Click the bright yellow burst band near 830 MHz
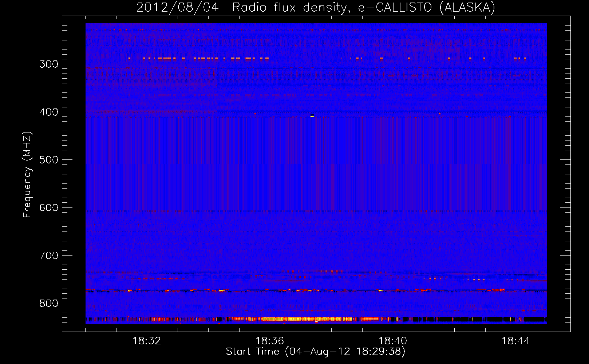The height and width of the screenshot is (364, 589). pyautogui.click(x=302, y=319)
